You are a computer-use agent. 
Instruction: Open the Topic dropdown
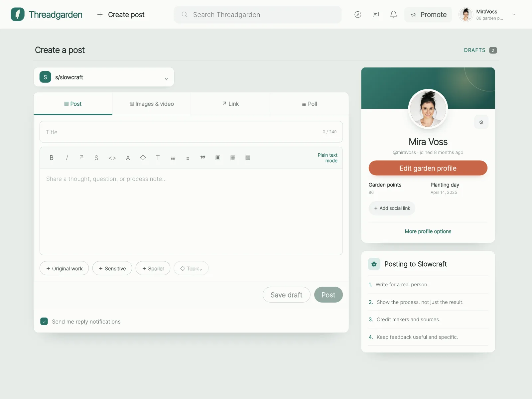(191, 268)
